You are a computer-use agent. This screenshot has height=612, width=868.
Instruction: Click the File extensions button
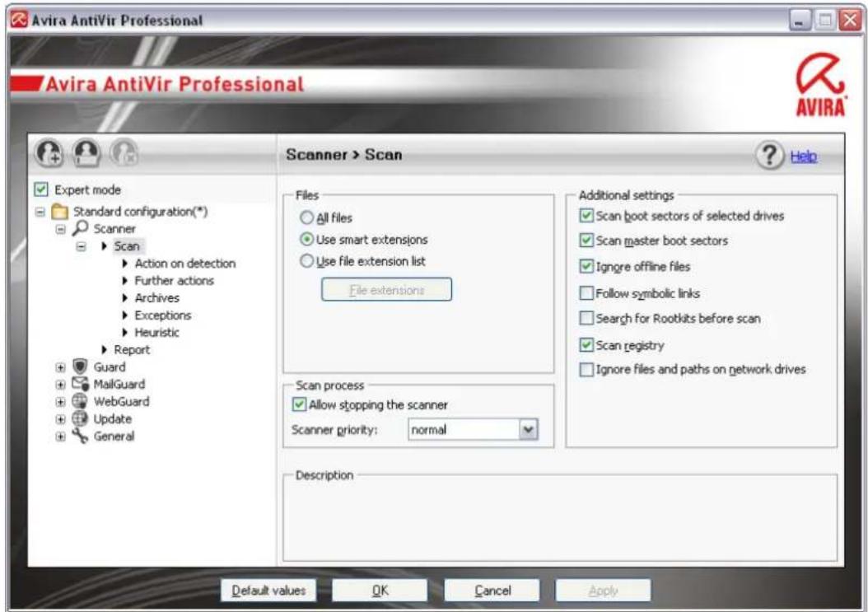pyautogui.click(x=386, y=290)
